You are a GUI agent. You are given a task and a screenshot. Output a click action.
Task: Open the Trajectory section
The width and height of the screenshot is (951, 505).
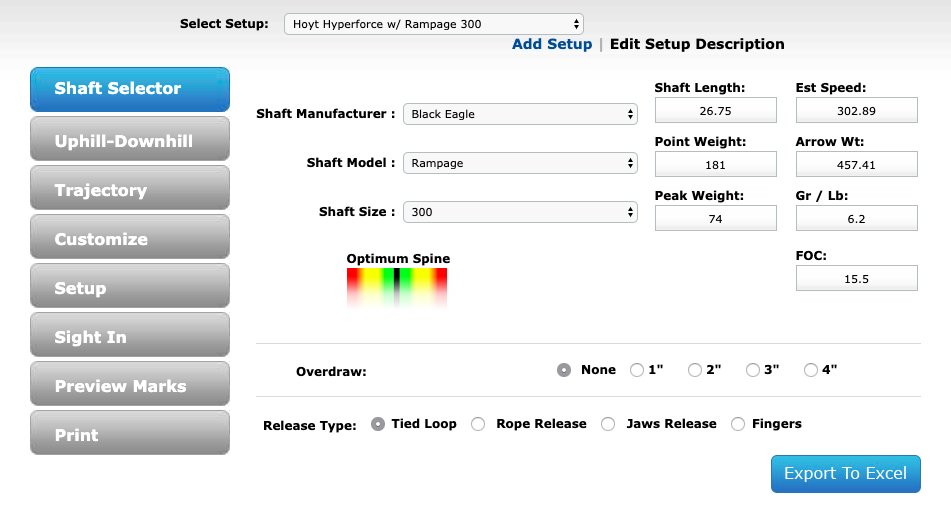[130, 188]
